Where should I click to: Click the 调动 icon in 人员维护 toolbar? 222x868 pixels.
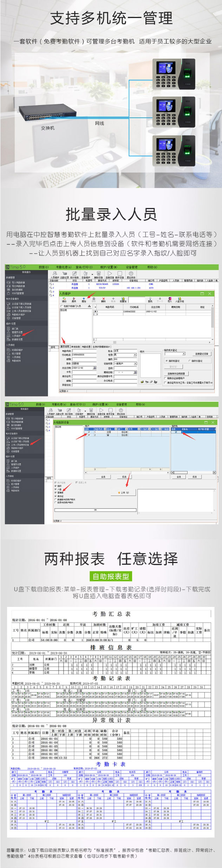[64, 299]
